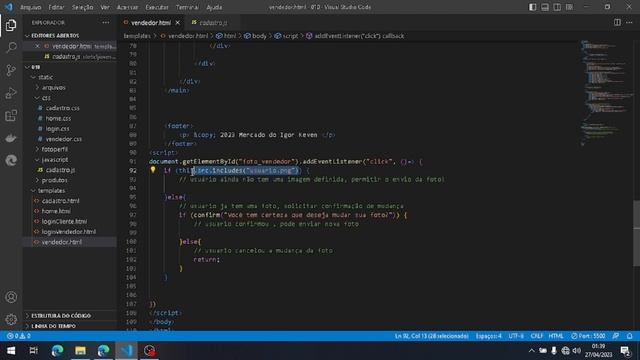Collapse the templates folder
This screenshot has height=360, width=640.
[x=51, y=190]
